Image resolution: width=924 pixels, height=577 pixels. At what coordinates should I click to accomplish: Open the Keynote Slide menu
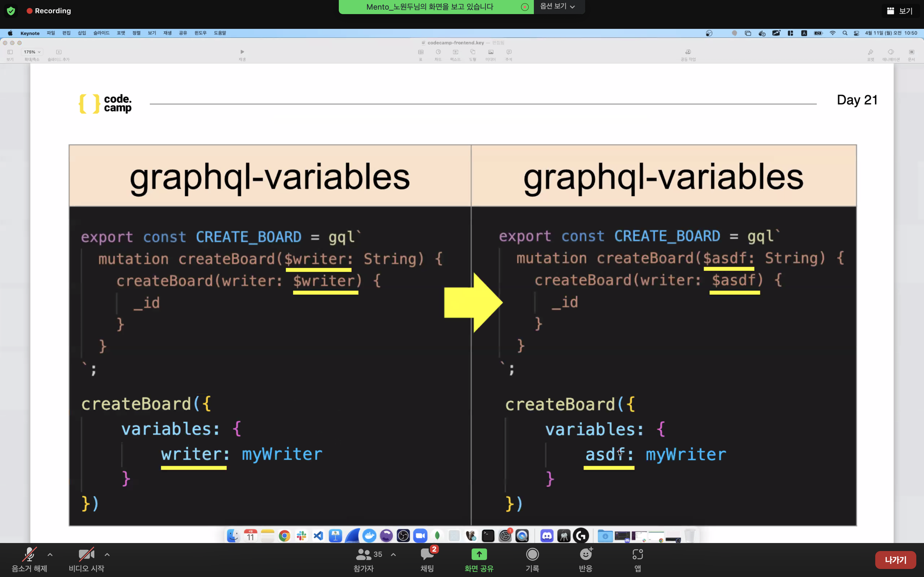pos(101,33)
